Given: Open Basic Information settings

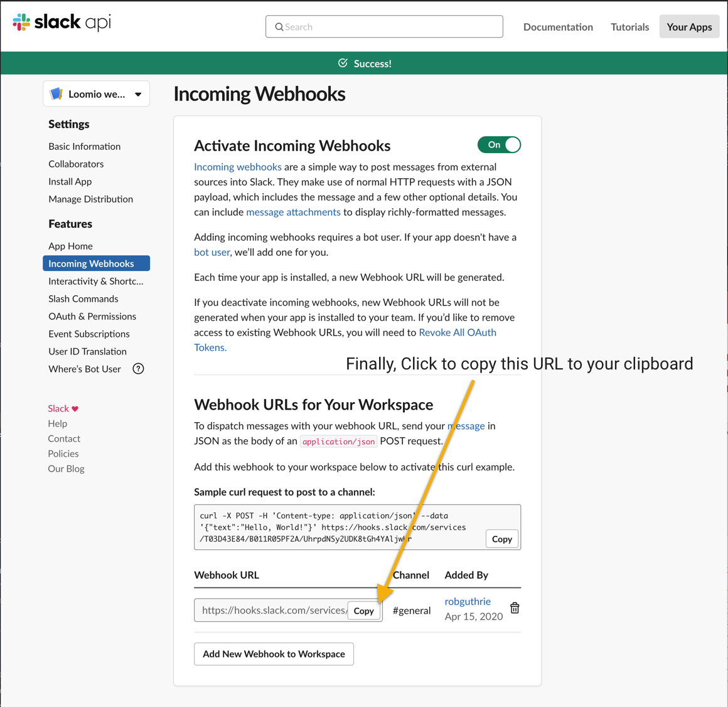Looking at the screenshot, I should pos(85,146).
